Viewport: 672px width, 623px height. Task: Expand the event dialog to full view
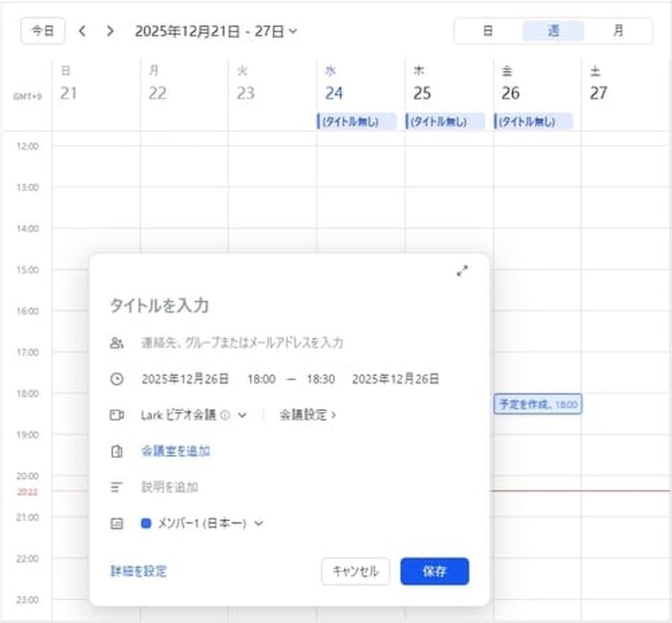click(462, 272)
